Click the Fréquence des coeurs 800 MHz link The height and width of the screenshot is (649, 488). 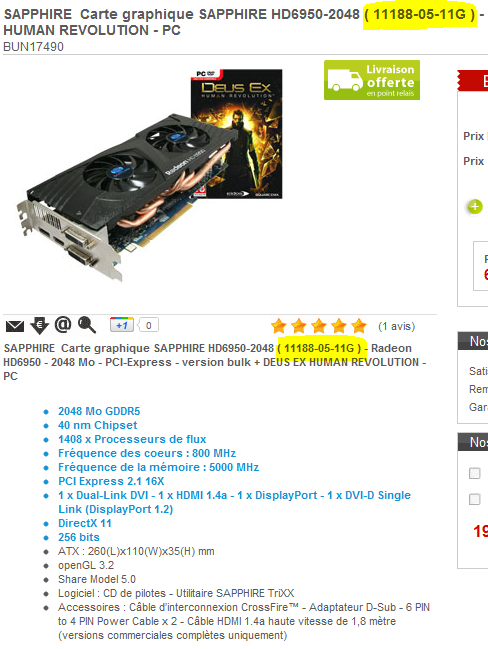(147, 453)
